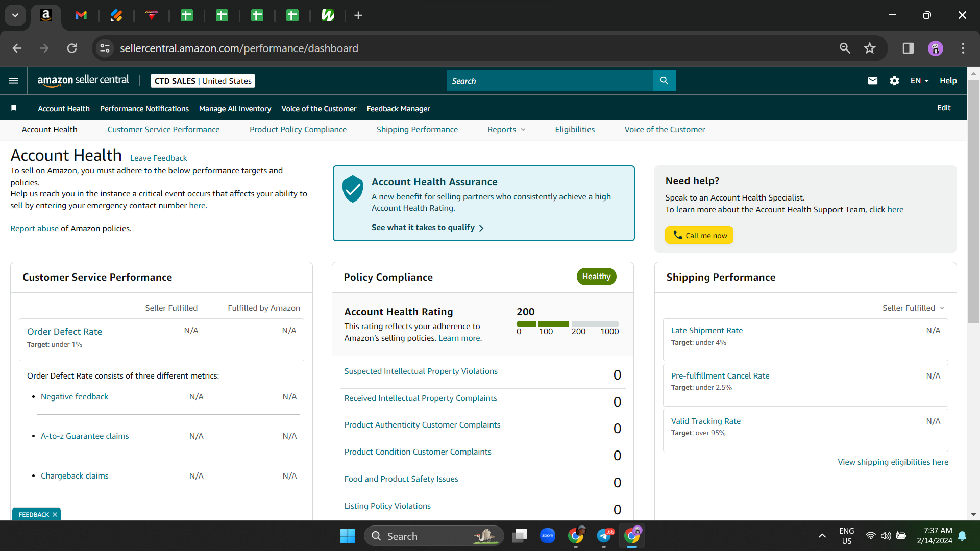Click the bookmark flag icon in favorites bar

pos(14,108)
